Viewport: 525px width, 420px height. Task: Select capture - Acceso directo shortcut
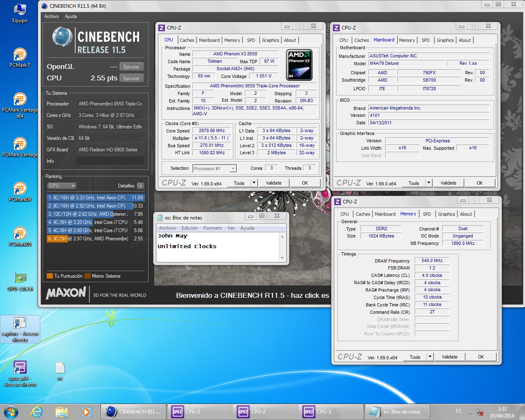pos(20,329)
